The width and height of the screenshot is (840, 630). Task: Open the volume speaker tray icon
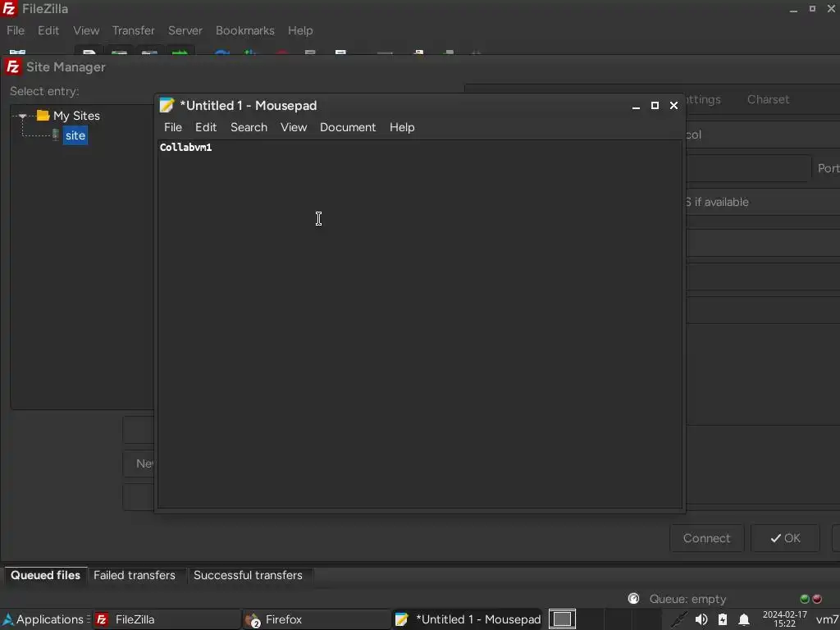pyautogui.click(x=701, y=619)
